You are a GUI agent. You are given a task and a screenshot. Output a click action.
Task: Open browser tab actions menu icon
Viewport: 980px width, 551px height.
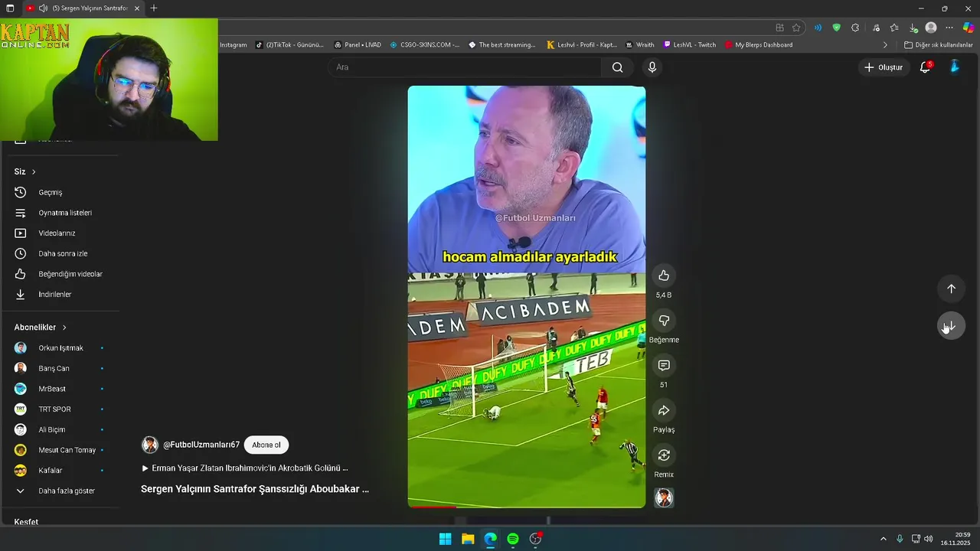(10, 8)
